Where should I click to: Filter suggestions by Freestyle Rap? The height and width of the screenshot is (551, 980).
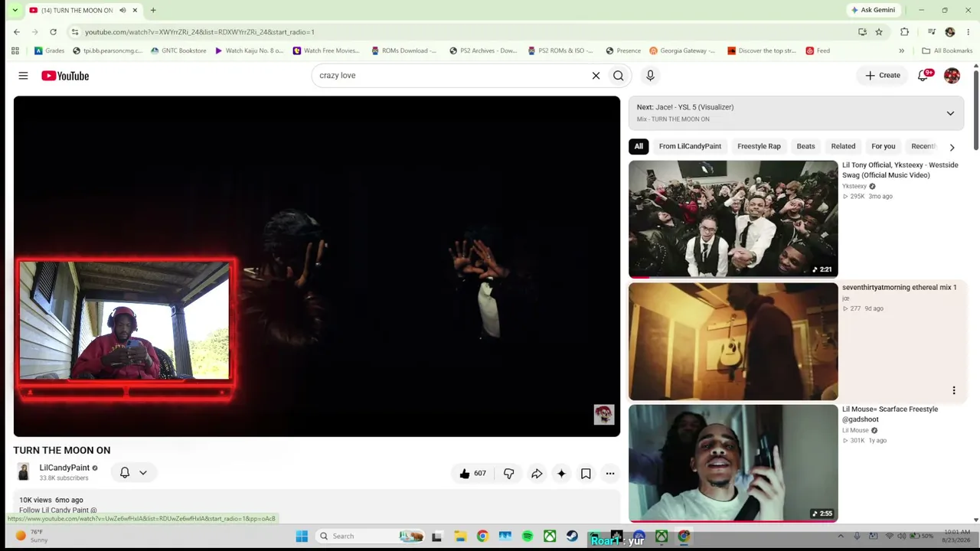(x=759, y=146)
